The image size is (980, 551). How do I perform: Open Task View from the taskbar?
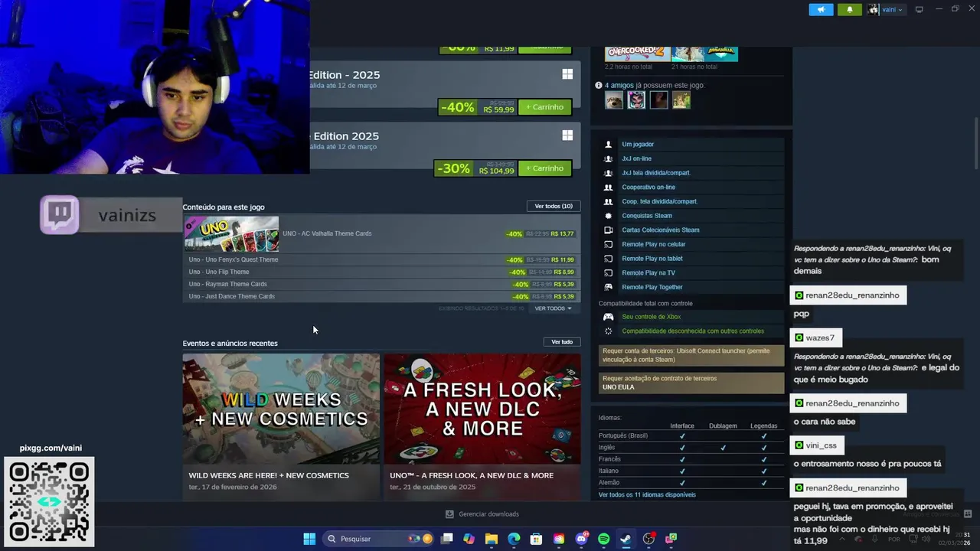tap(447, 539)
